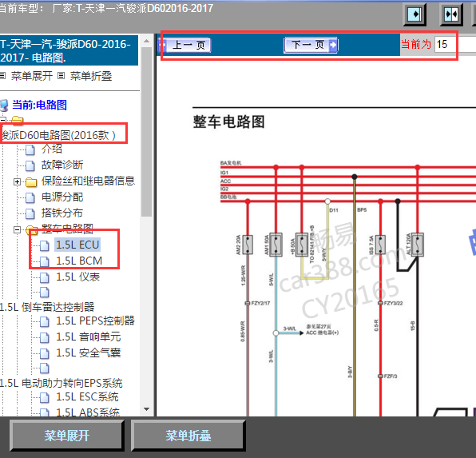Expand the 保险丝和继电器信息 folder
This screenshot has width=476, height=458.
[17, 181]
